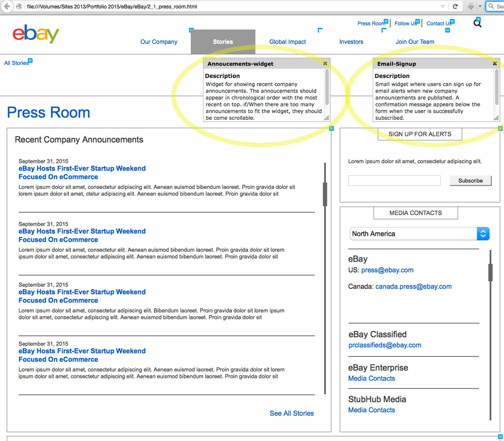The width and height of the screenshot is (504, 441).
Task: Select the SIGN UP FOR ALERTS tab label
Action: [420, 134]
